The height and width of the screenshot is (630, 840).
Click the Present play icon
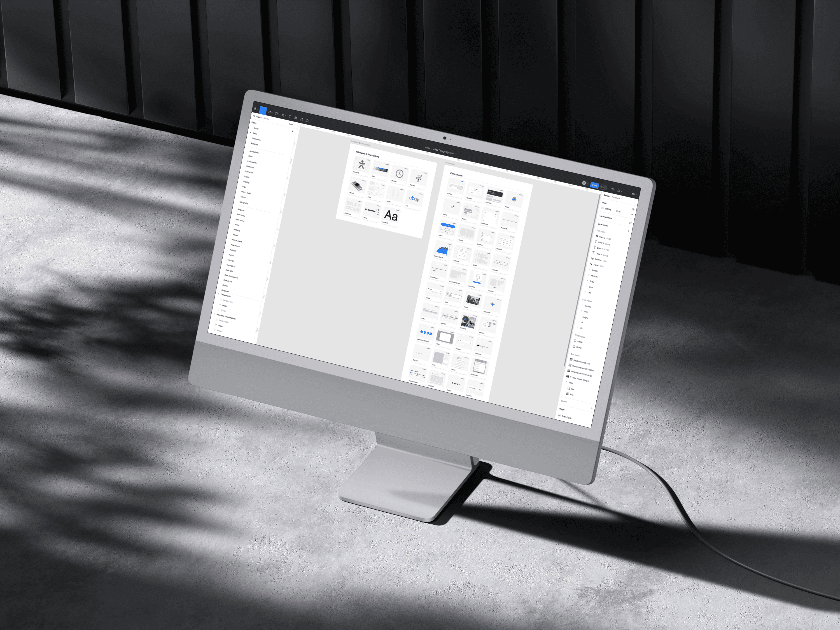coord(619,191)
